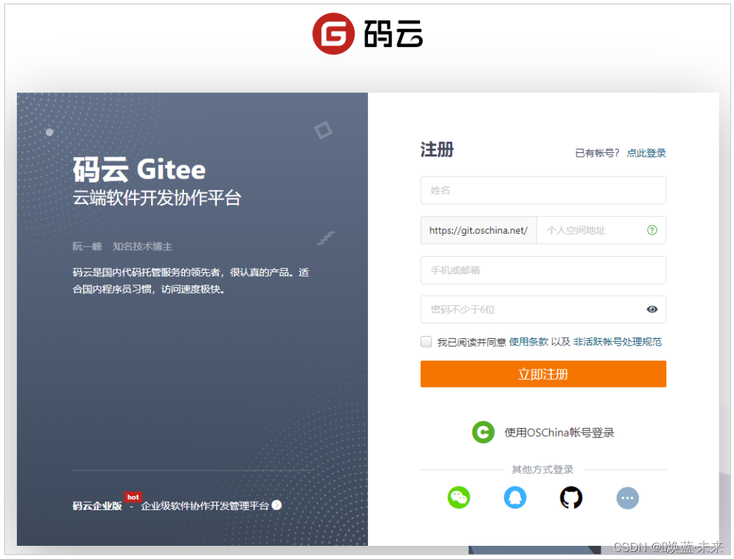Click the green OSChina logo icon
The height and width of the screenshot is (560, 734).
click(483, 432)
